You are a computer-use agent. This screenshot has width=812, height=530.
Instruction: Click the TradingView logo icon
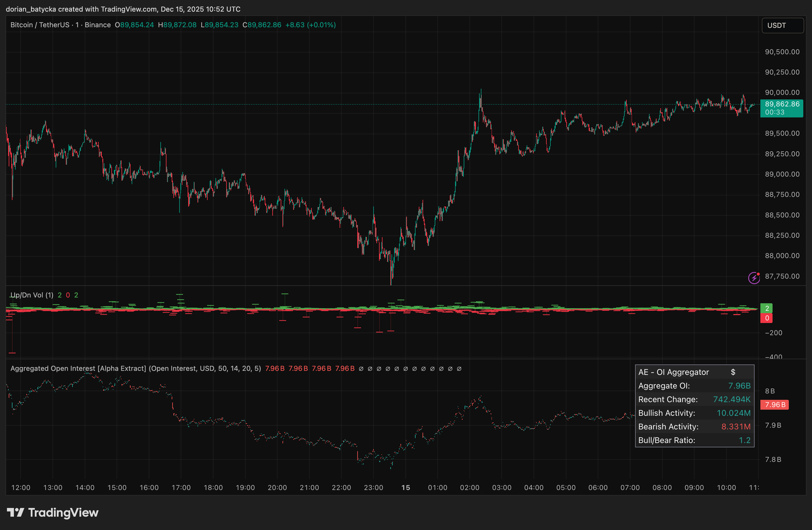(15, 512)
